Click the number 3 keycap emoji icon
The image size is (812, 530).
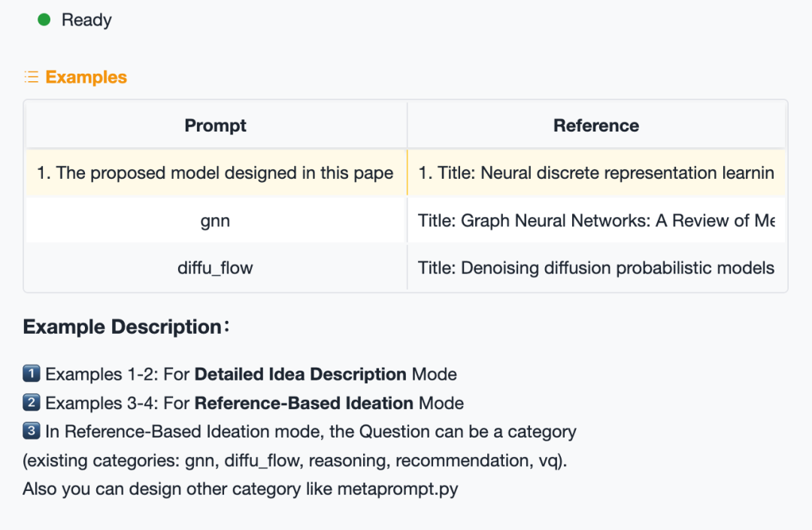[32, 431]
